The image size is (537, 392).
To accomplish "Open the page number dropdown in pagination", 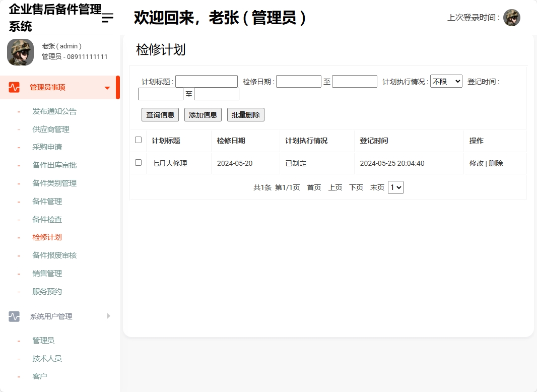I will 395,187.
